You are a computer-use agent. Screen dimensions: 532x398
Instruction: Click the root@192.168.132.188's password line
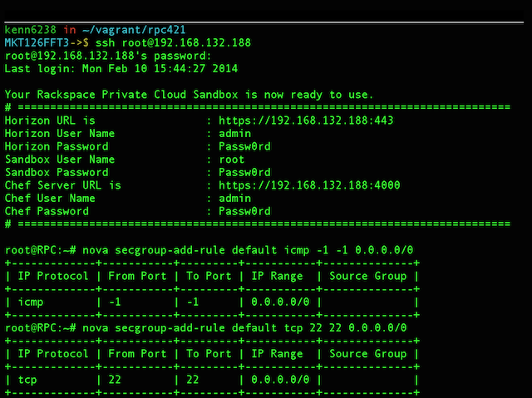pyautogui.click(x=108, y=56)
